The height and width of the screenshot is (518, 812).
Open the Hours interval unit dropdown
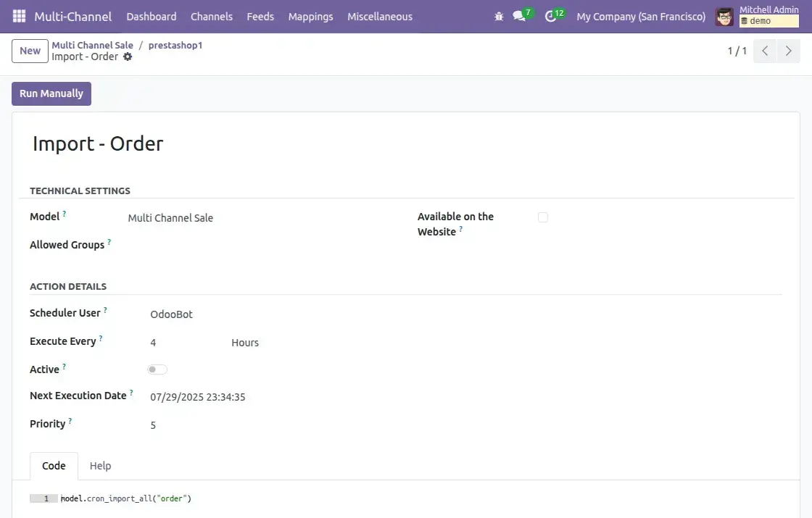(245, 343)
